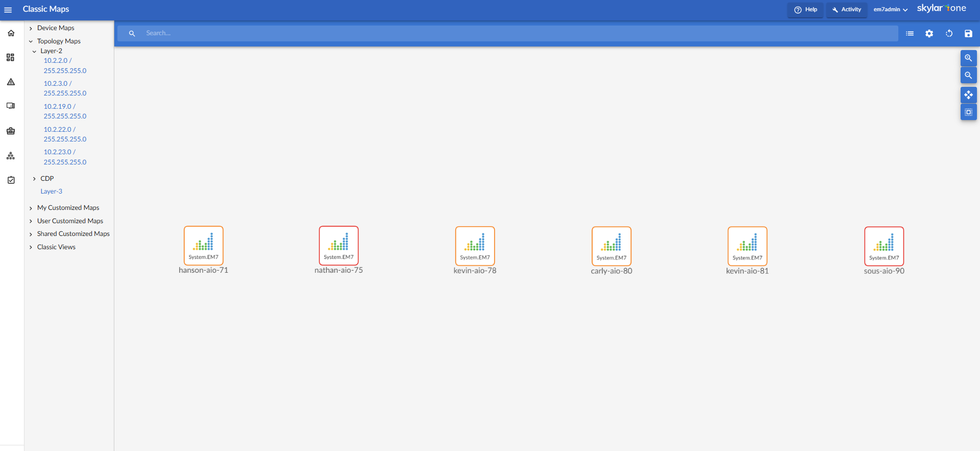Click the zoom in map control
This screenshot has height=451, width=980.
coord(968,58)
